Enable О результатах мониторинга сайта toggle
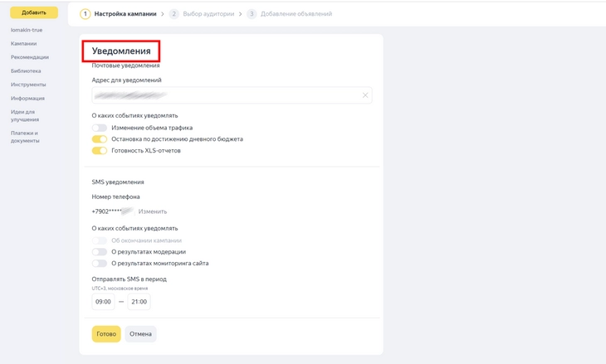Screen dimensions: 606x364 (100, 263)
